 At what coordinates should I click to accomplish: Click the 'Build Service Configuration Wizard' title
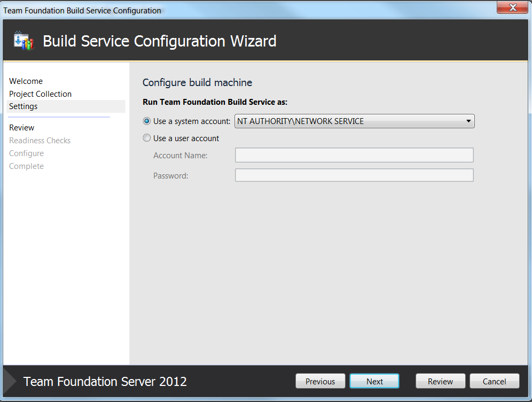pyautogui.click(x=160, y=41)
